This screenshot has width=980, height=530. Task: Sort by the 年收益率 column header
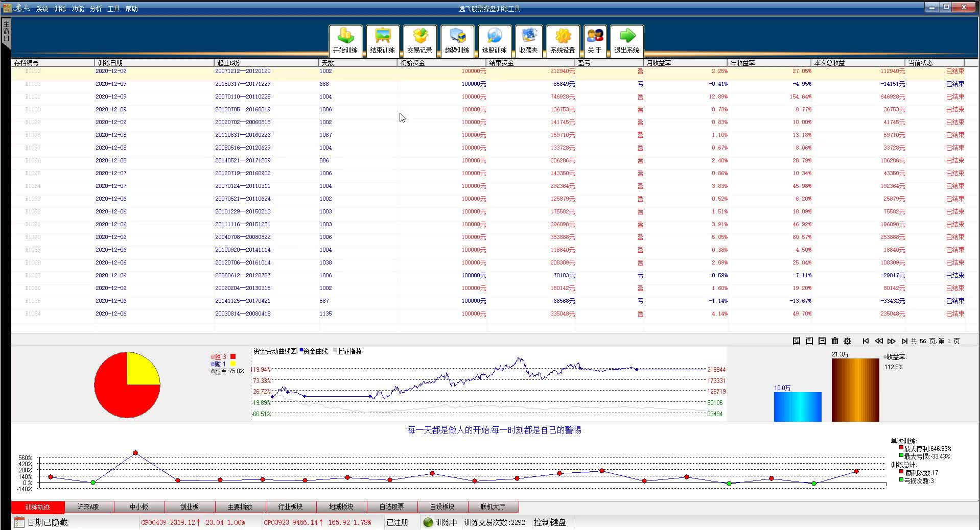point(769,63)
